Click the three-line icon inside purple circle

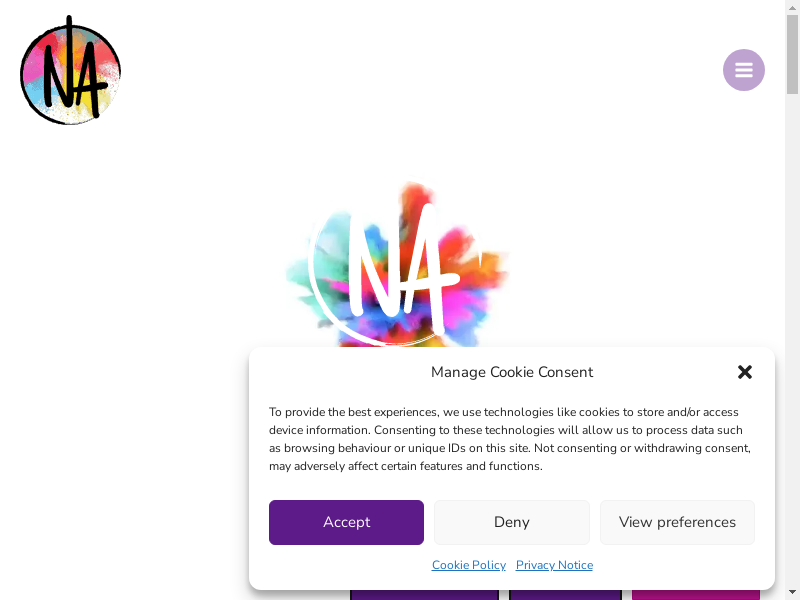pyautogui.click(x=743, y=70)
